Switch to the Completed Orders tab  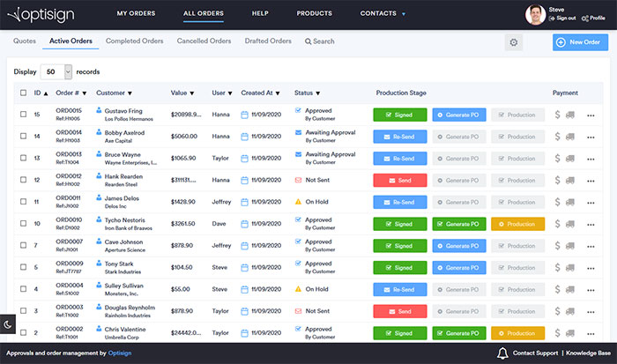(134, 41)
